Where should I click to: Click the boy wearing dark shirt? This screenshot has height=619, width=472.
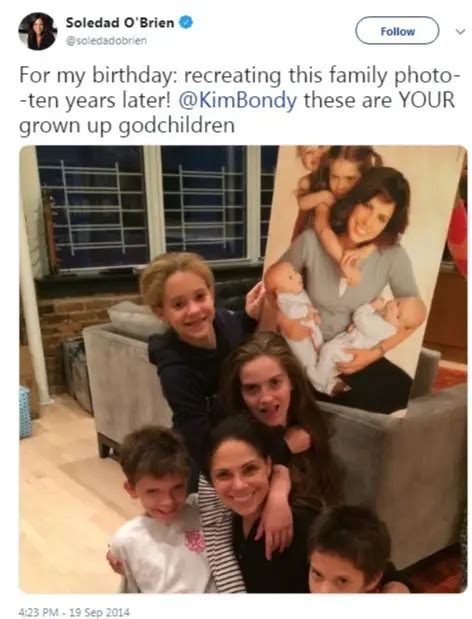pos(349,553)
